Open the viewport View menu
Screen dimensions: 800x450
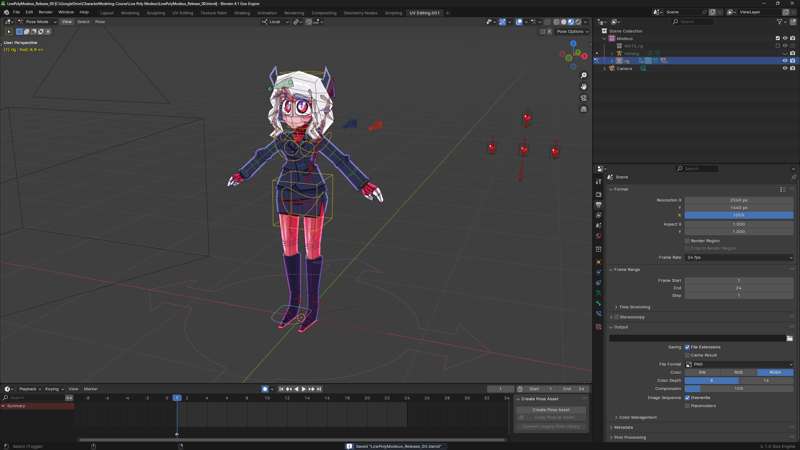coord(67,22)
